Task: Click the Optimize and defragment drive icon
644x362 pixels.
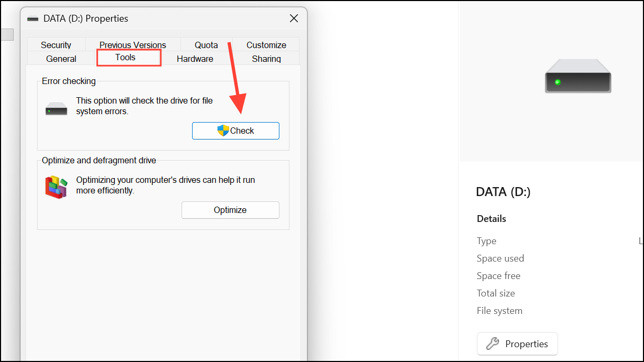Action: click(x=56, y=186)
